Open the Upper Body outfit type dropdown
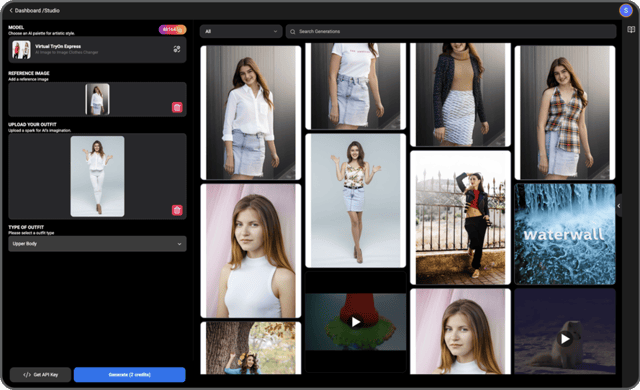The height and width of the screenshot is (390, 640). pyautogui.click(x=97, y=244)
